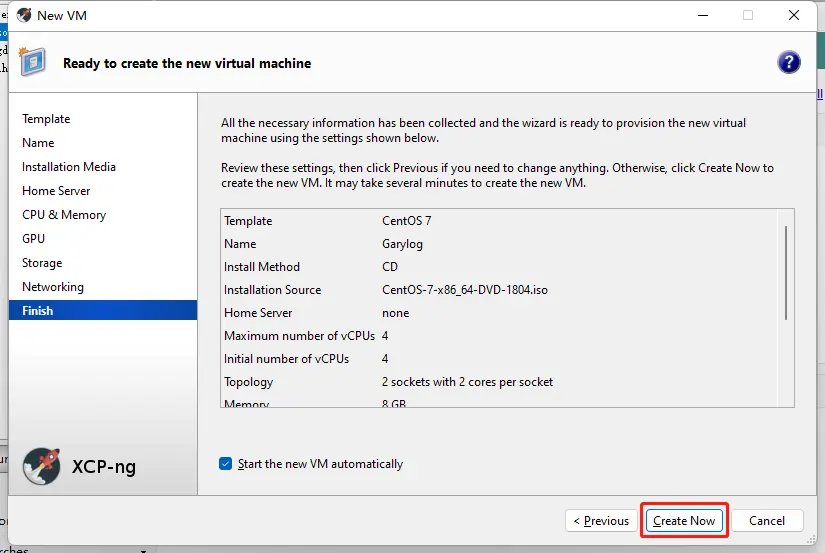The width and height of the screenshot is (825, 553).
Task: Toggle Start the new VM automatically checkbox
Action: pos(225,464)
